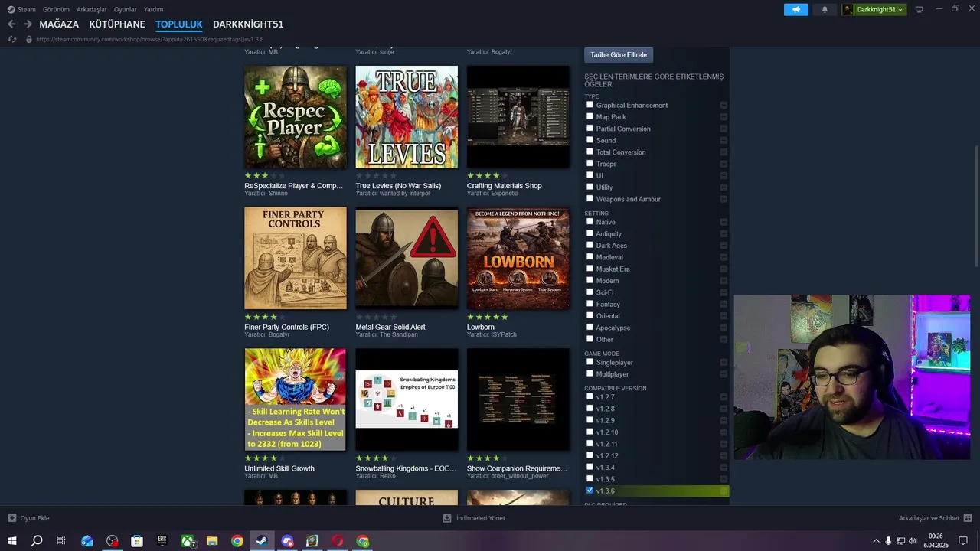
Task: Open the notifications bell
Action: 825,9
